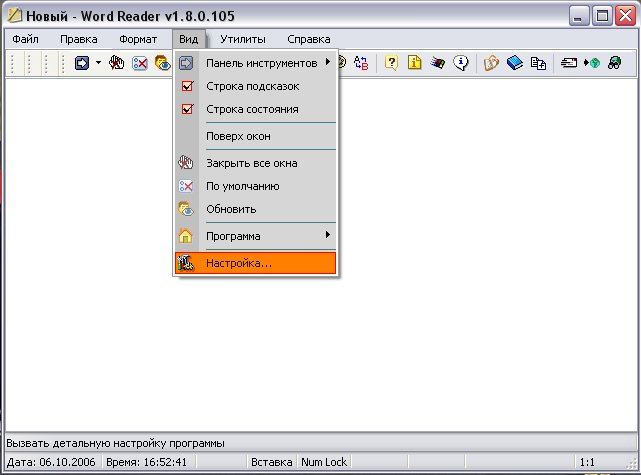This screenshot has width=641, height=475.
Task: Click the speech bubble info icon
Action: tap(461, 63)
